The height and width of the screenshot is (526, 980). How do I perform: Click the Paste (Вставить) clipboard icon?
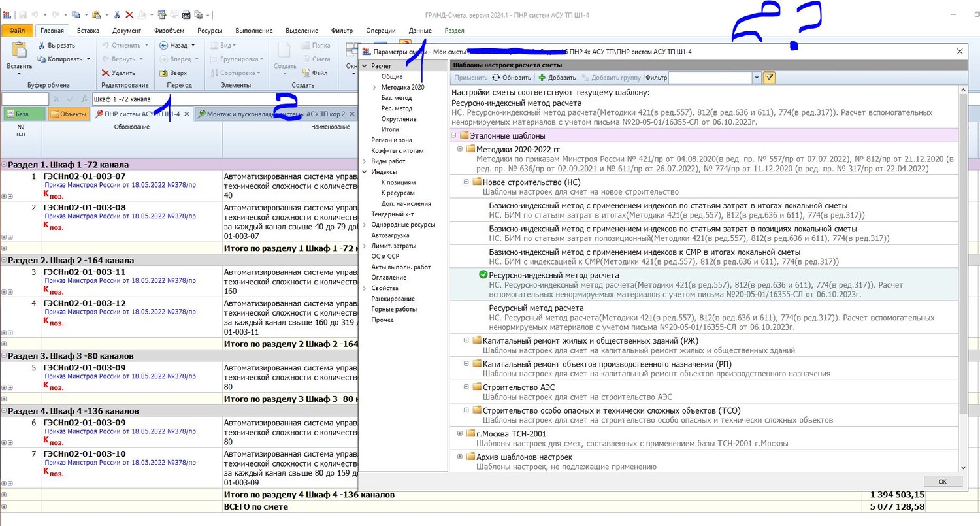click(x=19, y=50)
